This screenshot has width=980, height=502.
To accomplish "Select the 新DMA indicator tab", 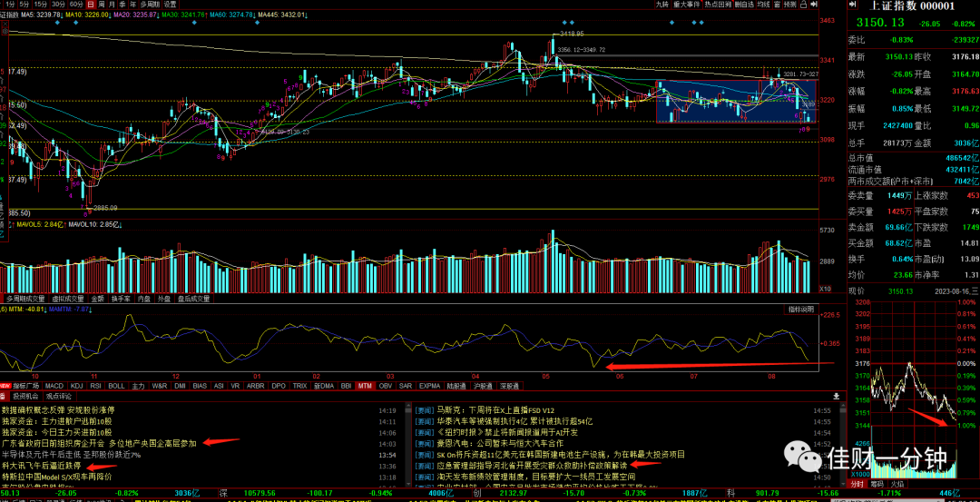I will pyautogui.click(x=324, y=386).
